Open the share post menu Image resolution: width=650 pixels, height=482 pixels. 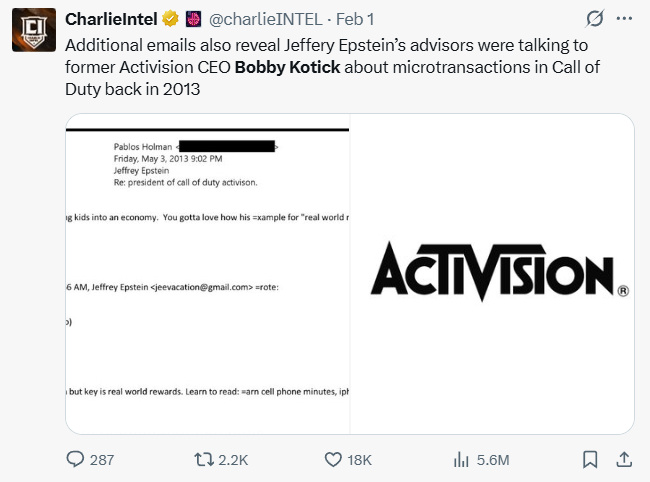tap(623, 459)
